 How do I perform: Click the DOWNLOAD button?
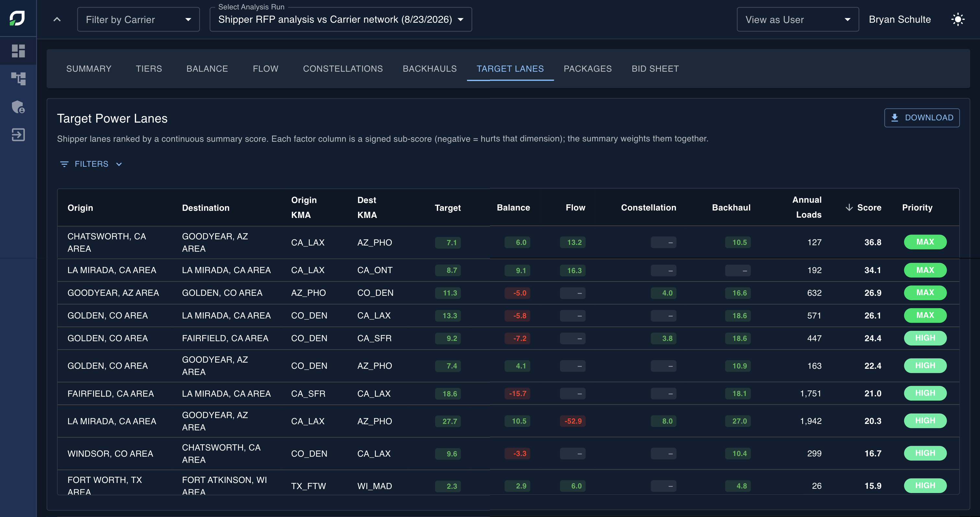922,118
